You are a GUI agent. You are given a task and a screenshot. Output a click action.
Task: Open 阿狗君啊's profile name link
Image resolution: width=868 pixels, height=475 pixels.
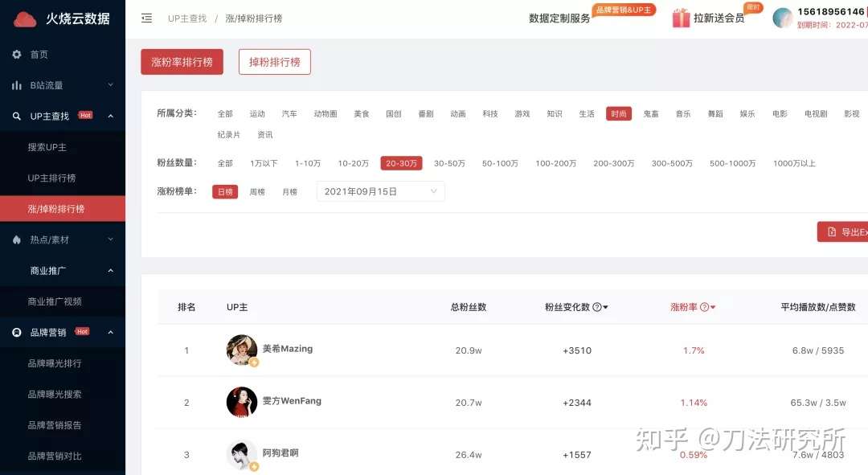(280, 452)
